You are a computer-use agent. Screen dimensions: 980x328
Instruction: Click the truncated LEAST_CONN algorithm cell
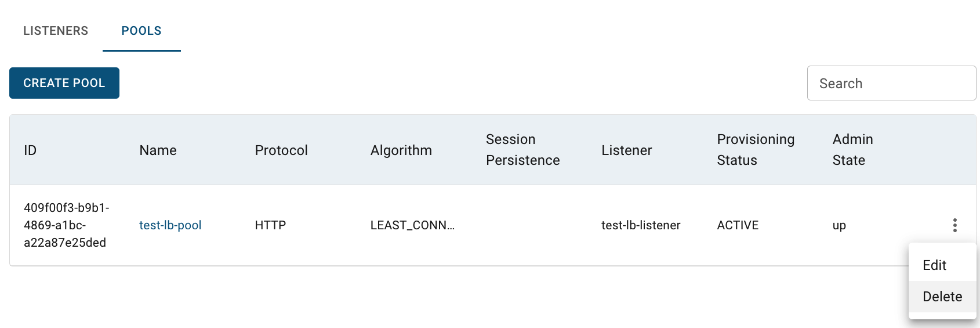coord(412,225)
